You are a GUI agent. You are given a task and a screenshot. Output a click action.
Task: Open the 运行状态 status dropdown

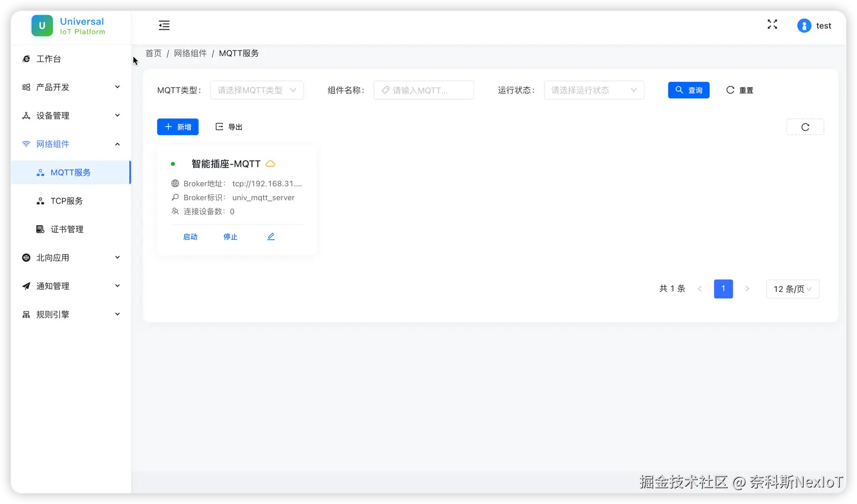593,89
